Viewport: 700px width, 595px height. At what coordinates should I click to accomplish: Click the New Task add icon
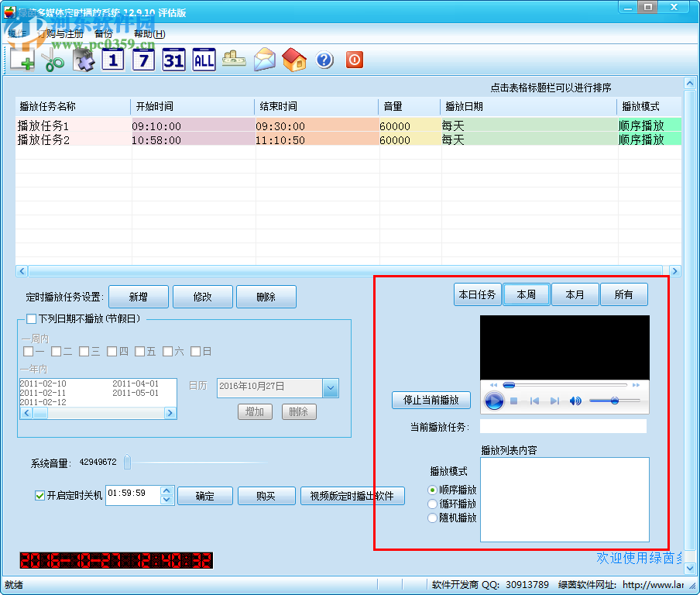click(21, 59)
